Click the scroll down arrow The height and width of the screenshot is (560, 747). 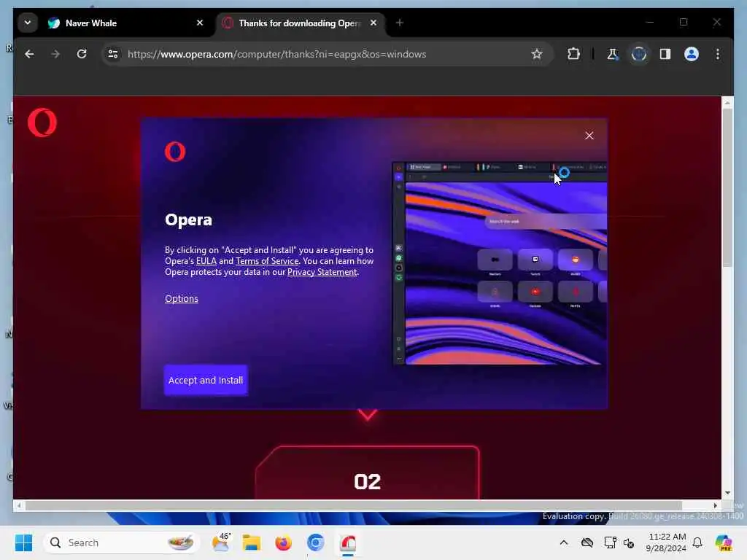pyautogui.click(x=727, y=493)
